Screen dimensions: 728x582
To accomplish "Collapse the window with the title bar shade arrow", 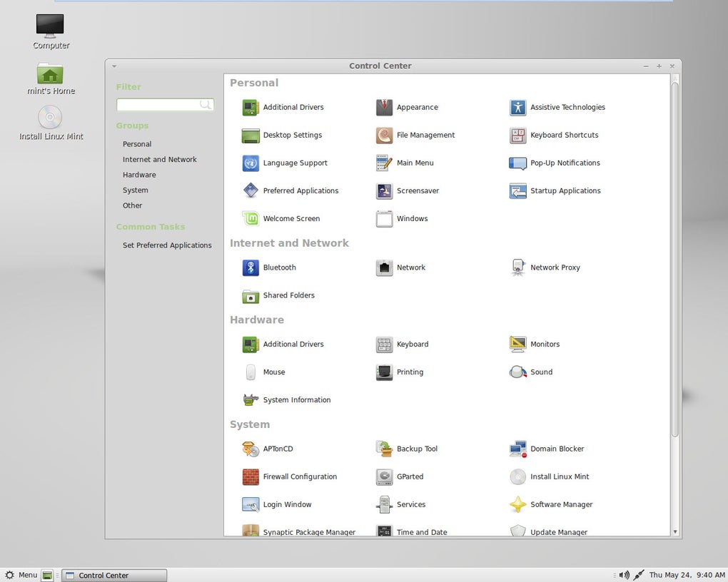I will pos(113,65).
